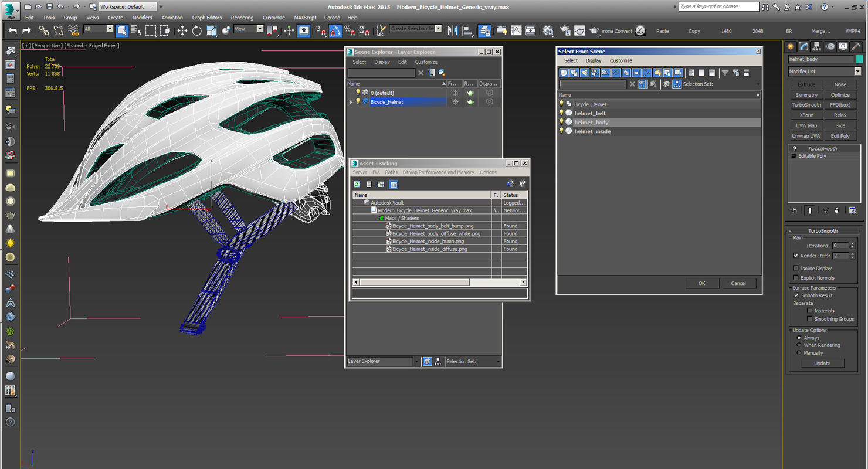Expand the Bicycle_Helmet layer tree arrow
The image size is (868, 469).
[x=351, y=102]
